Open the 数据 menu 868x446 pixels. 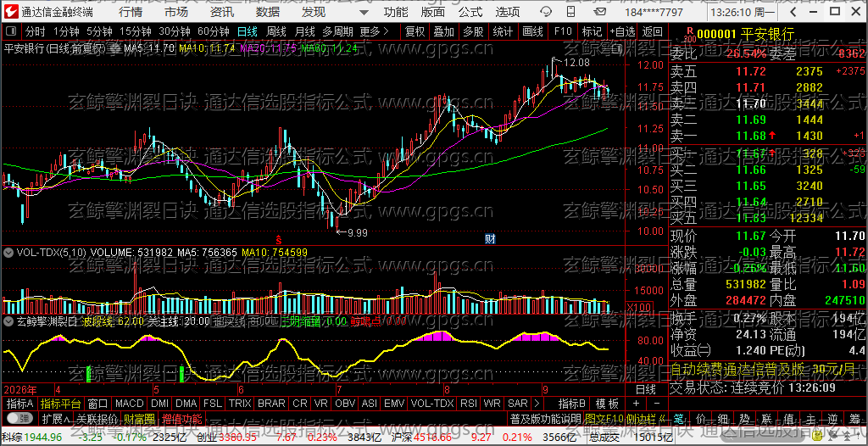click(268, 12)
